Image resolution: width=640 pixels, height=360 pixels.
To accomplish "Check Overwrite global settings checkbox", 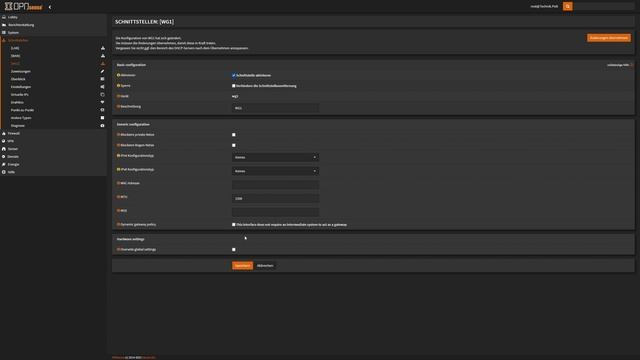I will (234, 249).
